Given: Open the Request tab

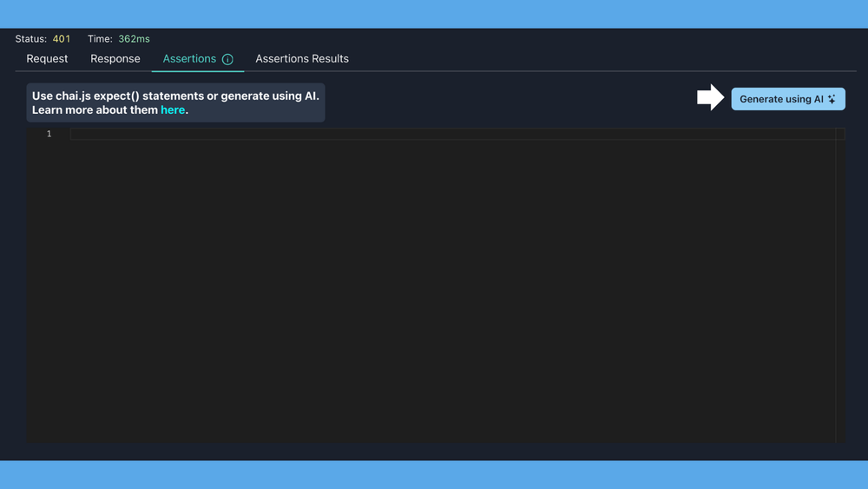Looking at the screenshot, I should [x=47, y=59].
